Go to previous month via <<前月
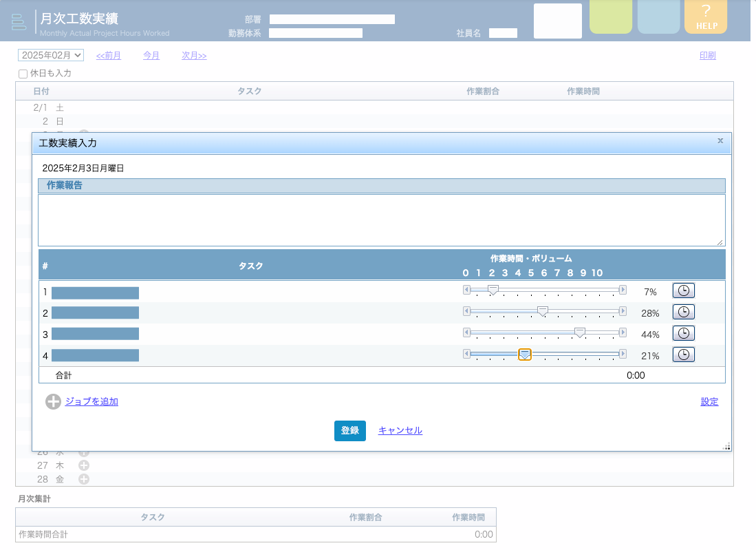Screen dimensions: 756x550 click(x=109, y=56)
